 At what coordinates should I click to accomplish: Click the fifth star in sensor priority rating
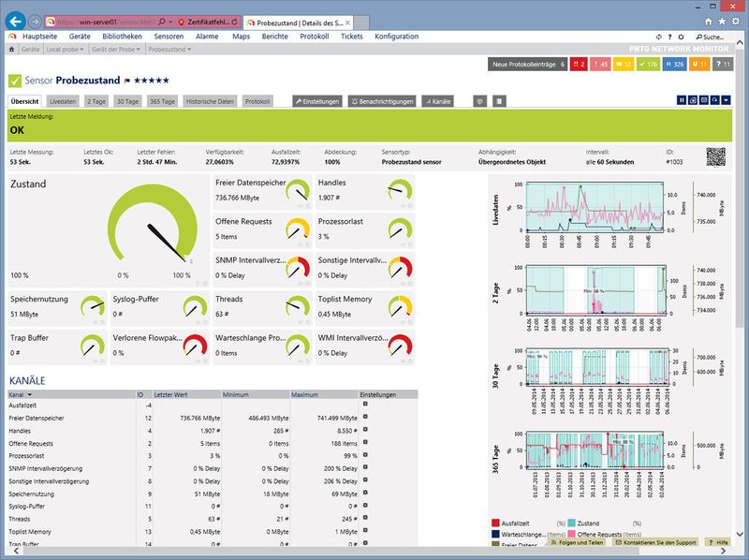[x=166, y=81]
